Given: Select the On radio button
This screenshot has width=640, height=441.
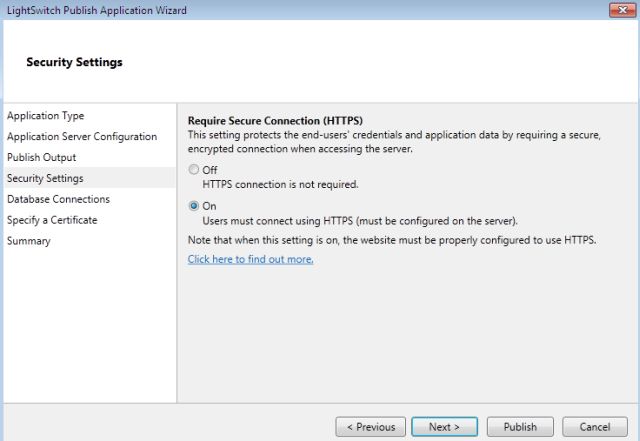Looking at the screenshot, I should tap(194, 206).
